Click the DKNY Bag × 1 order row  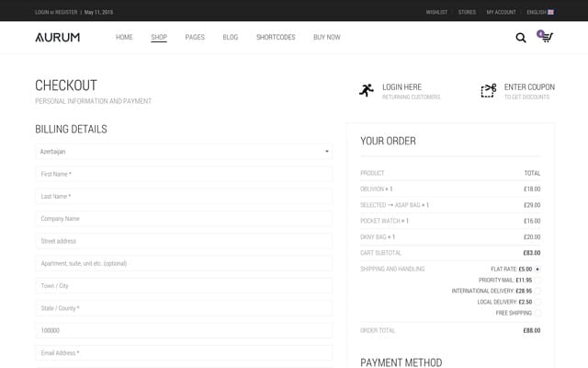click(x=450, y=237)
